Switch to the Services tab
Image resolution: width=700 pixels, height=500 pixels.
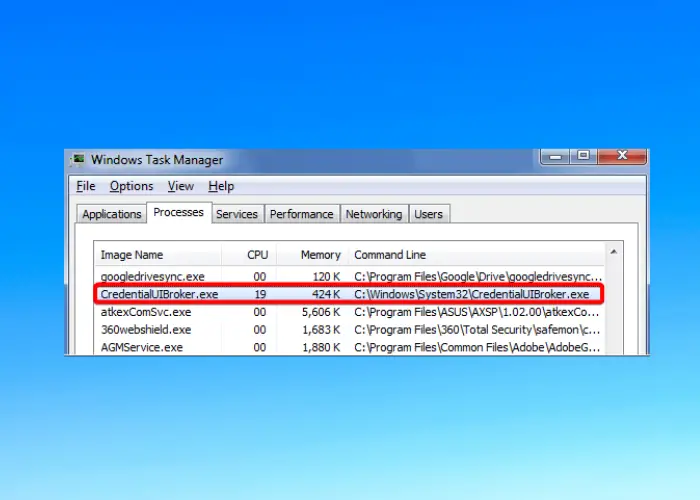tap(237, 214)
